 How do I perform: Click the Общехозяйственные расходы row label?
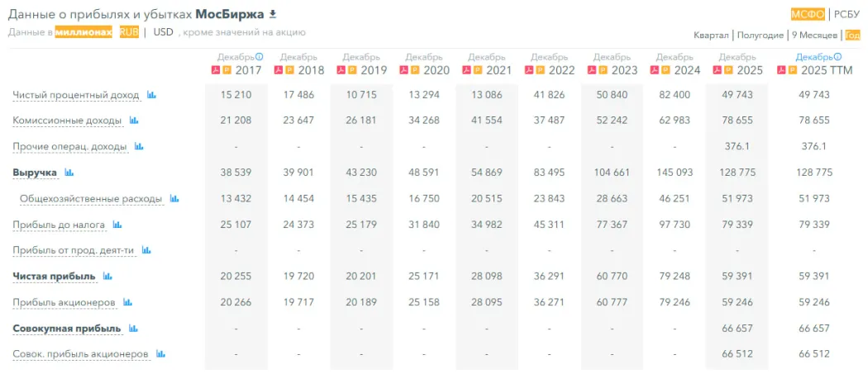click(91, 198)
